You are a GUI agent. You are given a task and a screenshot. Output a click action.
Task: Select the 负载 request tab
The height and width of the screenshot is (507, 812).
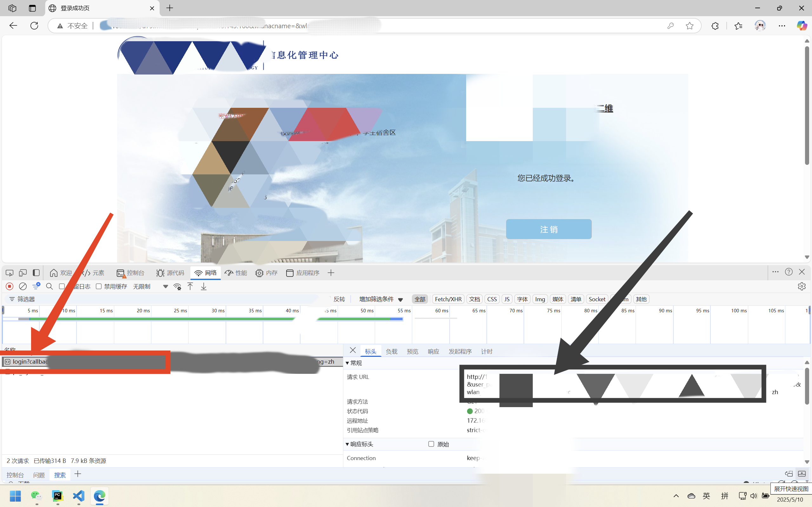click(392, 351)
